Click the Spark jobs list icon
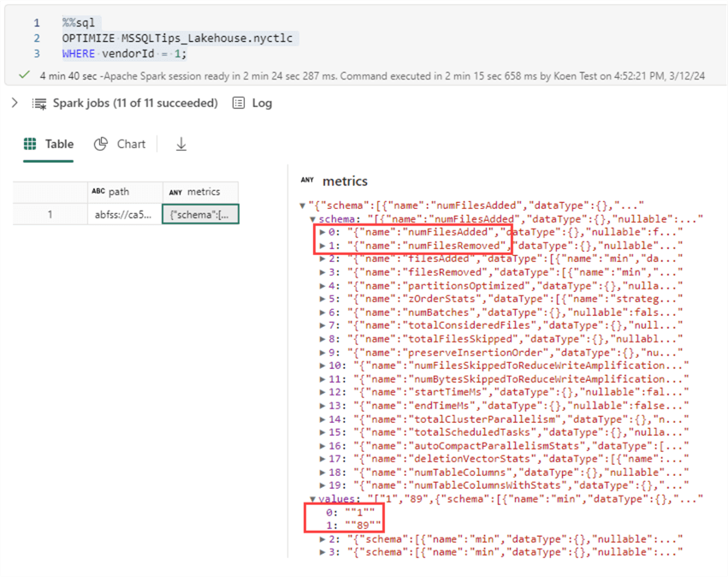 (x=39, y=104)
